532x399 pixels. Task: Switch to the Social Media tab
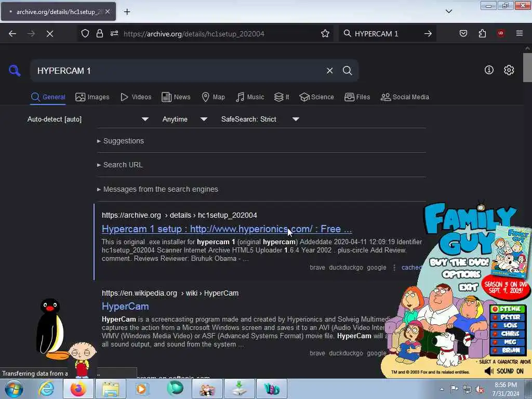coord(405,97)
